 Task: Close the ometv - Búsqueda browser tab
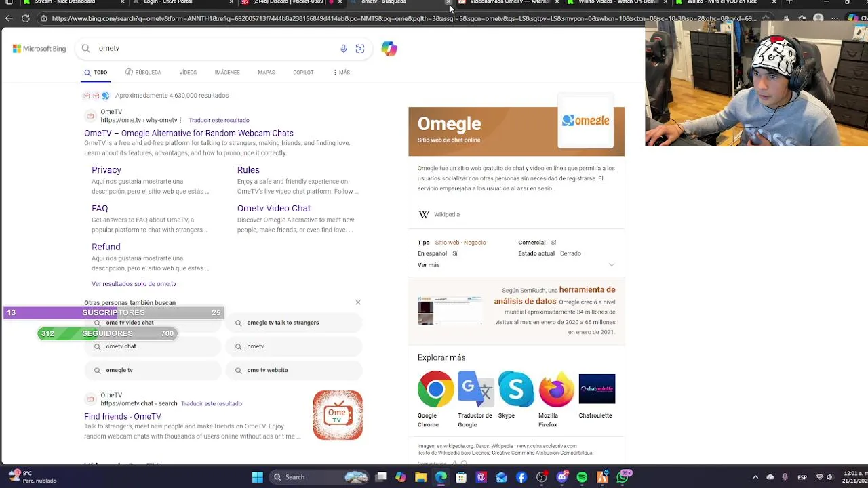coord(448,3)
